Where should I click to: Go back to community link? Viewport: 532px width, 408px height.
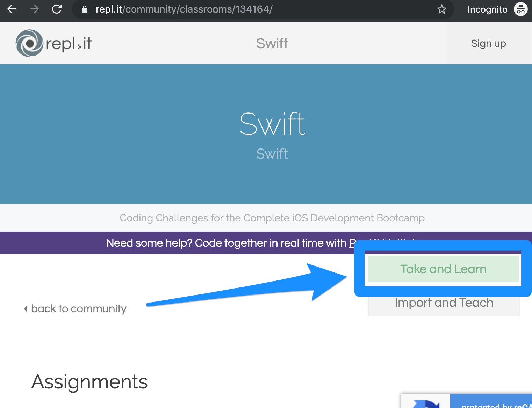click(75, 309)
